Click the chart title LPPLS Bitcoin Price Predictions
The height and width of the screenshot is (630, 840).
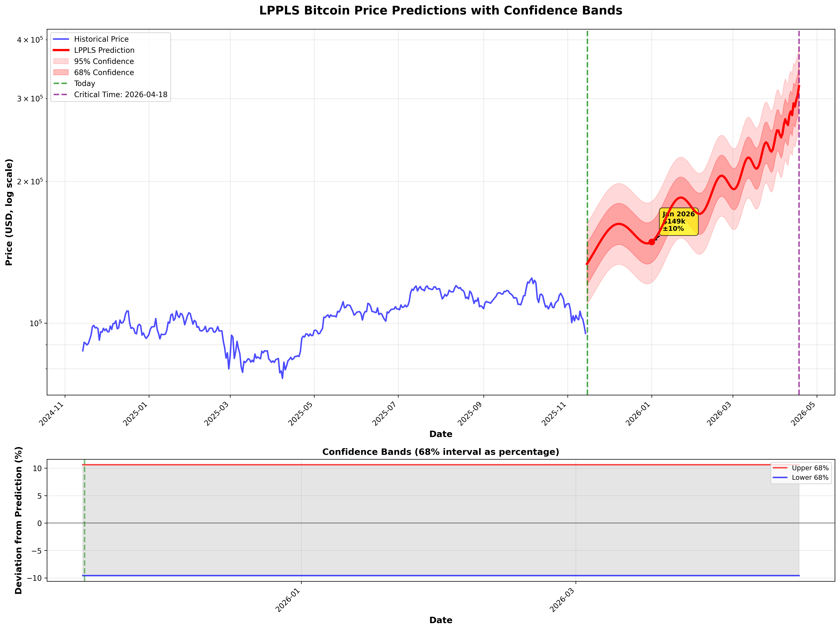tap(441, 11)
